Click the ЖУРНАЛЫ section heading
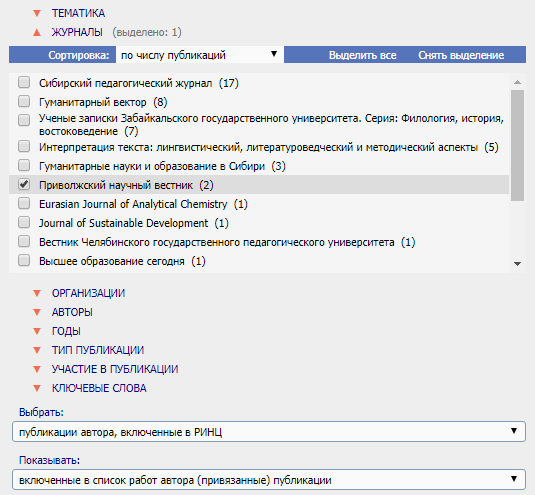 click(x=77, y=32)
